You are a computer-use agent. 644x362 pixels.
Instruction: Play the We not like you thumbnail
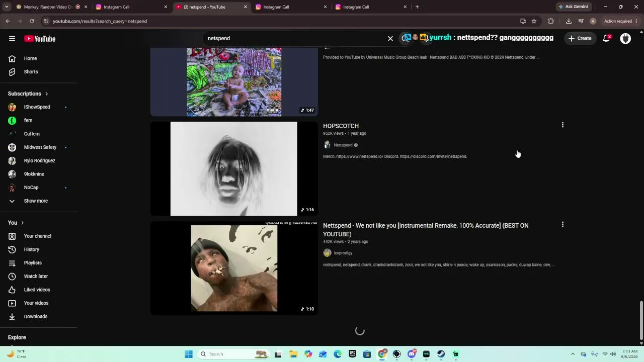pyautogui.click(x=234, y=268)
